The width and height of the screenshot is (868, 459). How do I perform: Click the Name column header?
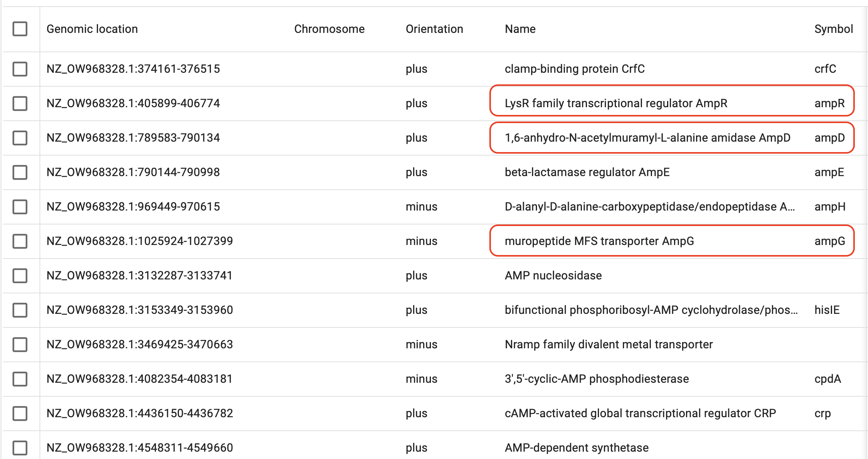tap(520, 29)
